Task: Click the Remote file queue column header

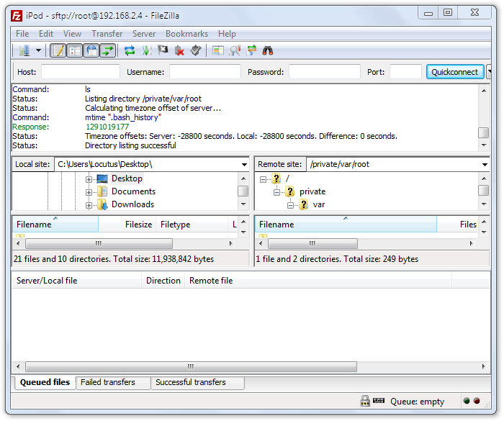Action: 318,280
